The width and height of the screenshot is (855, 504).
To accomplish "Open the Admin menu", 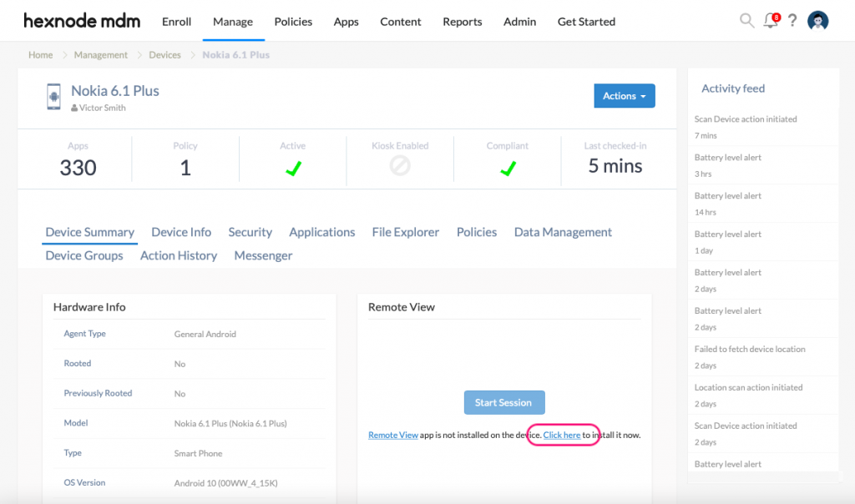I will 519,22.
